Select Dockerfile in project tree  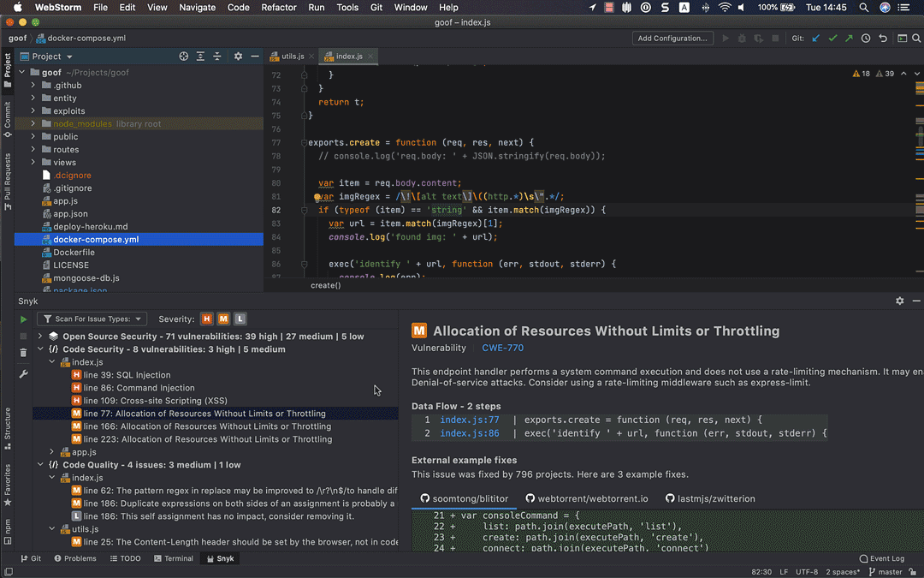[x=74, y=253]
